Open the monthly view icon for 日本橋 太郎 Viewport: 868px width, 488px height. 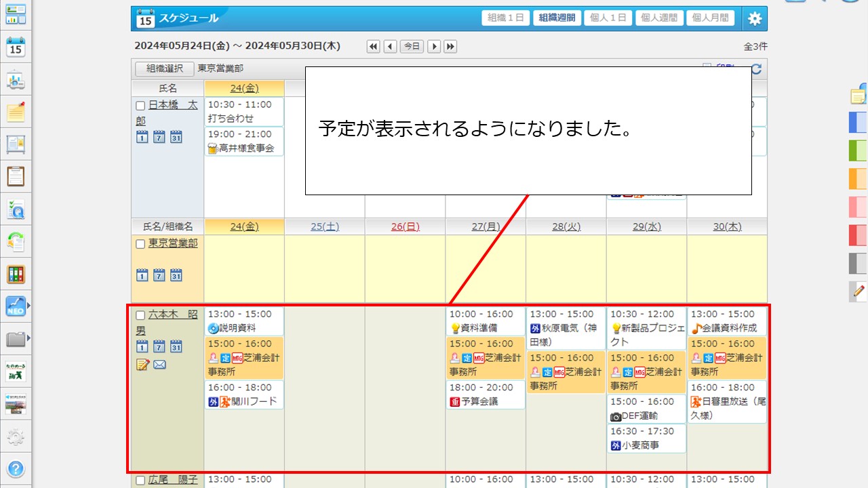coord(176,136)
